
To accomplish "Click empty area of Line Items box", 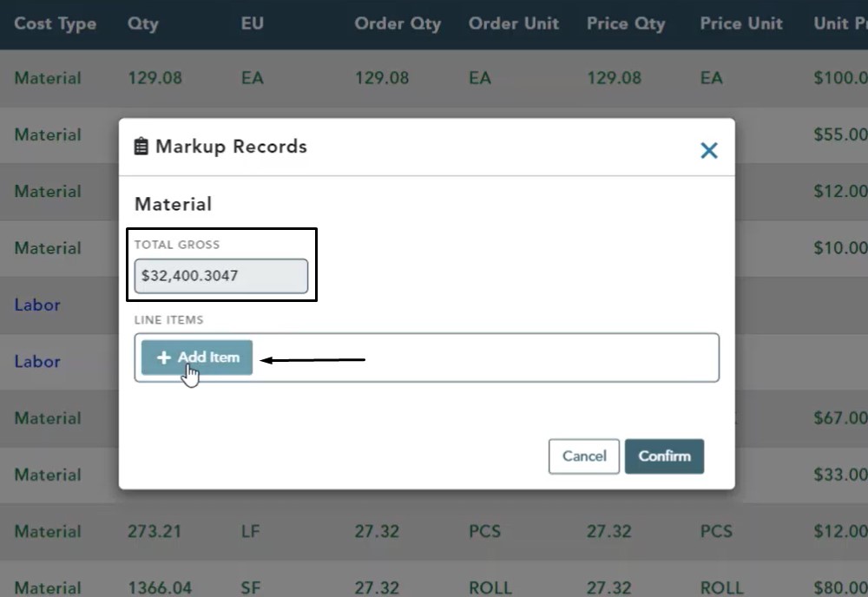I will pos(486,358).
